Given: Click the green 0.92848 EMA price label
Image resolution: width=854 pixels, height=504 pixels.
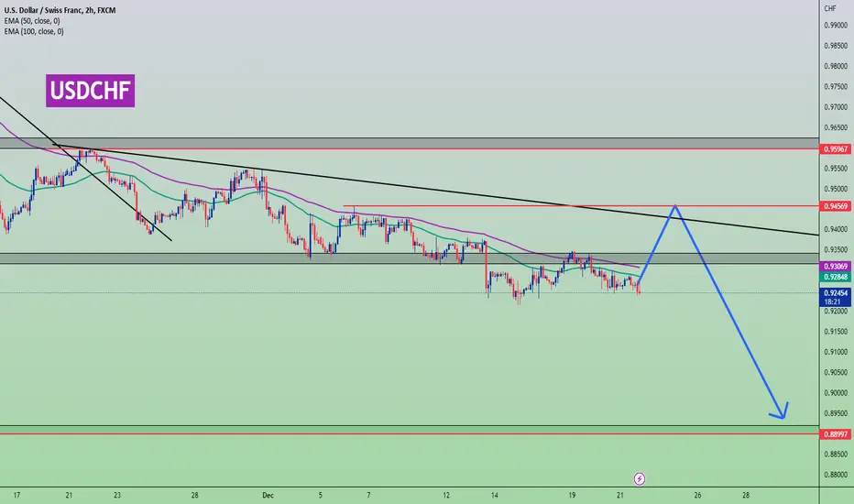Looking at the screenshot, I should (x=836, y=277).
